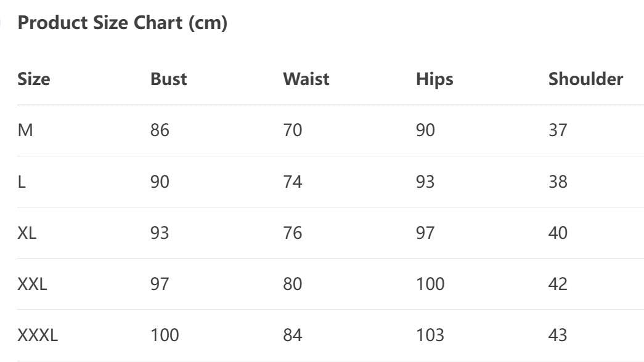The width and height of the screenshot is (644, 362).
Task: Click the Waist value 80 for size XXL
Action: point(293,284)
